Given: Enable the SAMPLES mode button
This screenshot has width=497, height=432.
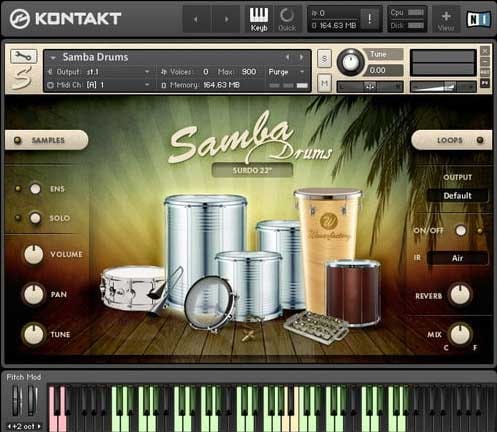Looking at the screenshot, I should point(47,140).
